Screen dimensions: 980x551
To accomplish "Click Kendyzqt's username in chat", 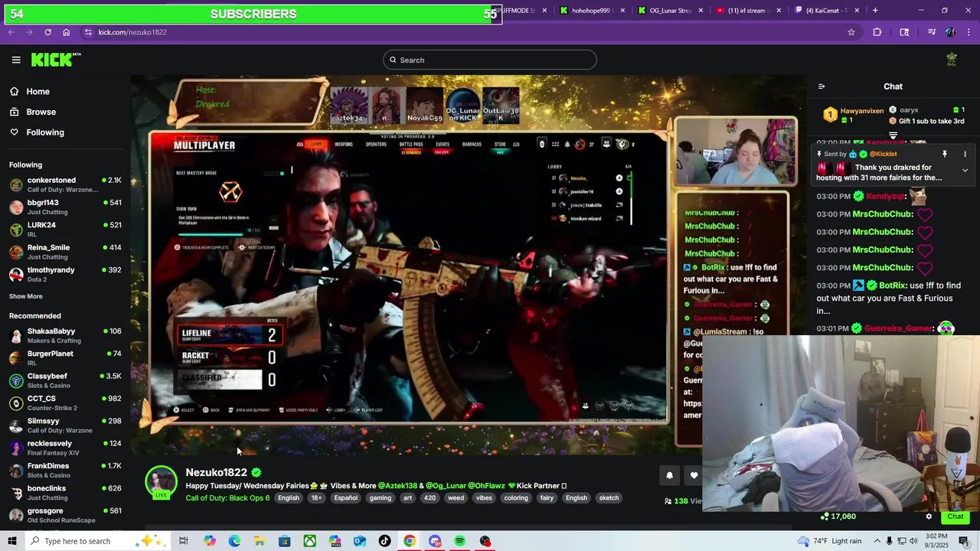I will pos(886,196).
